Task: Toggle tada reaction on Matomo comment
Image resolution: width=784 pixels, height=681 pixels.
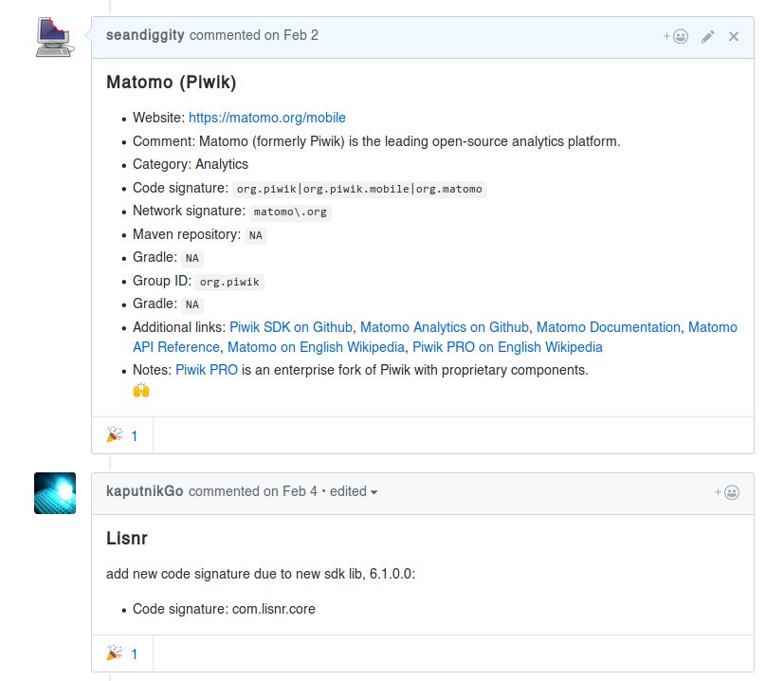Action: pyautogui.click(x=122, y=435)
